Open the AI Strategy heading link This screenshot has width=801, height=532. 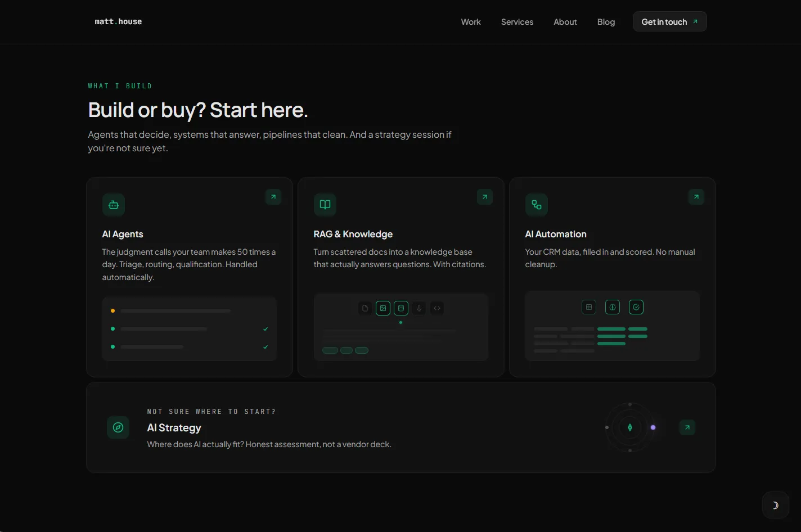point(174,428)
